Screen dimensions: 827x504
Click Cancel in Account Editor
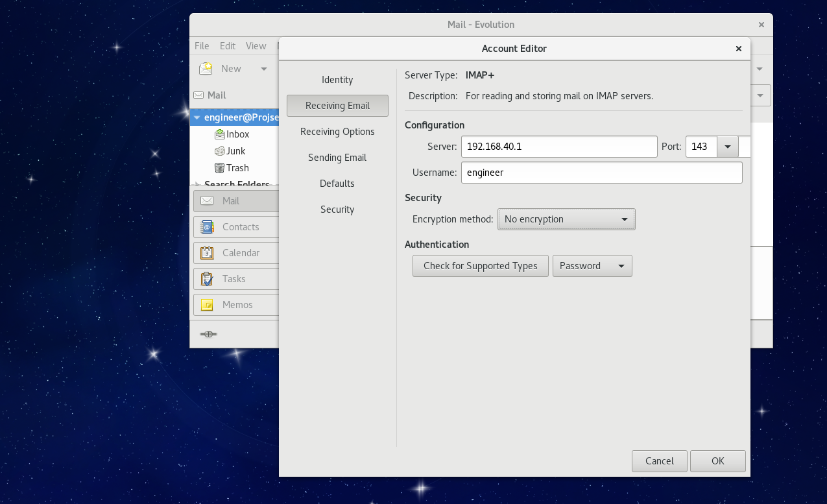tap(660, 461)
